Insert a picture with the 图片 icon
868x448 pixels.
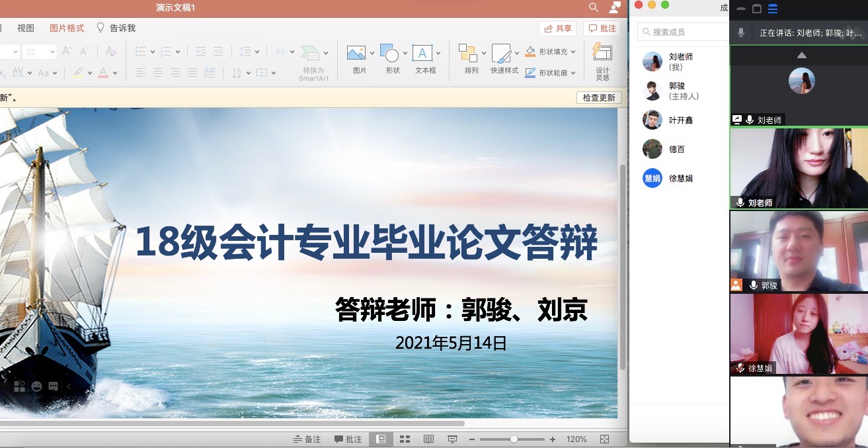356,54
